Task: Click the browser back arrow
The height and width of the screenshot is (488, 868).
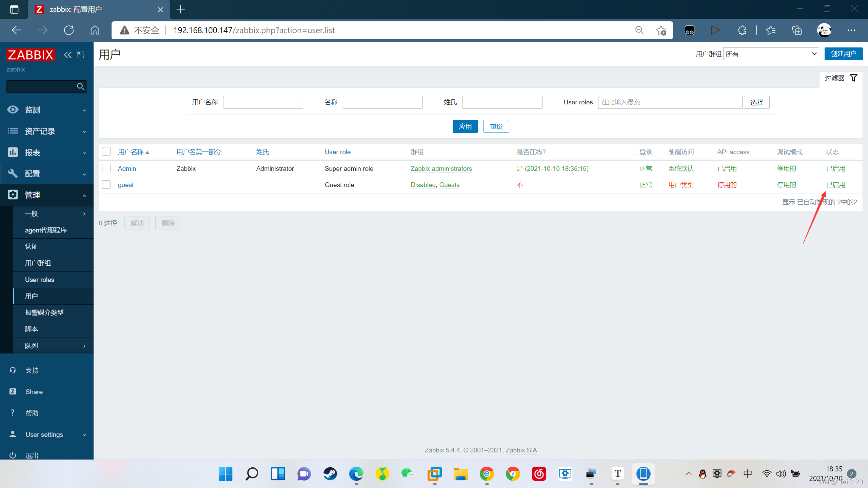Action: [x=16, y=30]
